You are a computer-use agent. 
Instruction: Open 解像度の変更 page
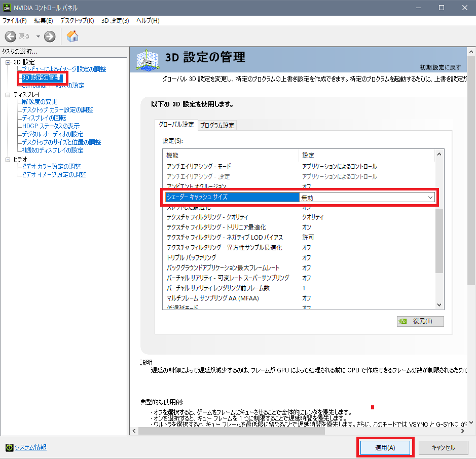coord(40,102)
